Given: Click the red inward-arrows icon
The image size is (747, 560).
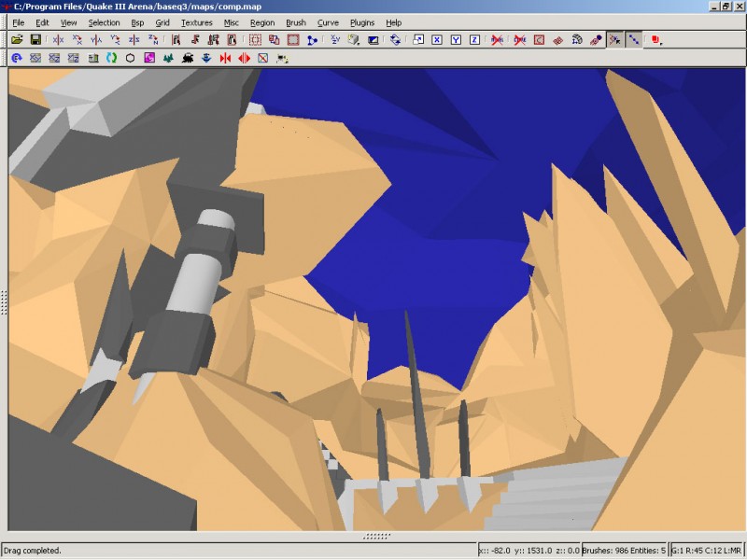Looking at the screenshot, I should coord(225,58).
